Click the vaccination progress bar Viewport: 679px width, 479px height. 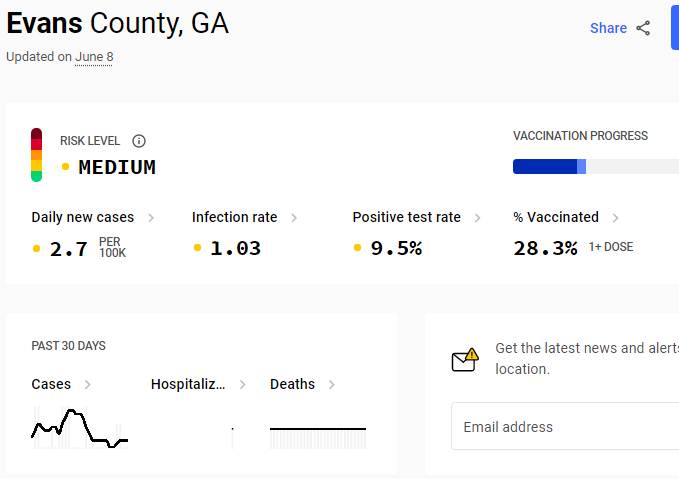coord(596,167)
